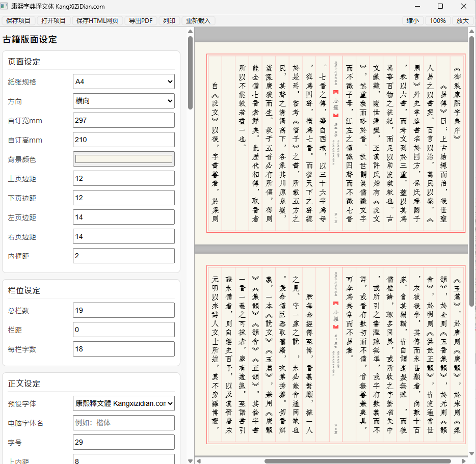Click the 总栏数 field showing 19
Image resolution: width=476 pixels, height=464 pixels.
coord(124,310)
